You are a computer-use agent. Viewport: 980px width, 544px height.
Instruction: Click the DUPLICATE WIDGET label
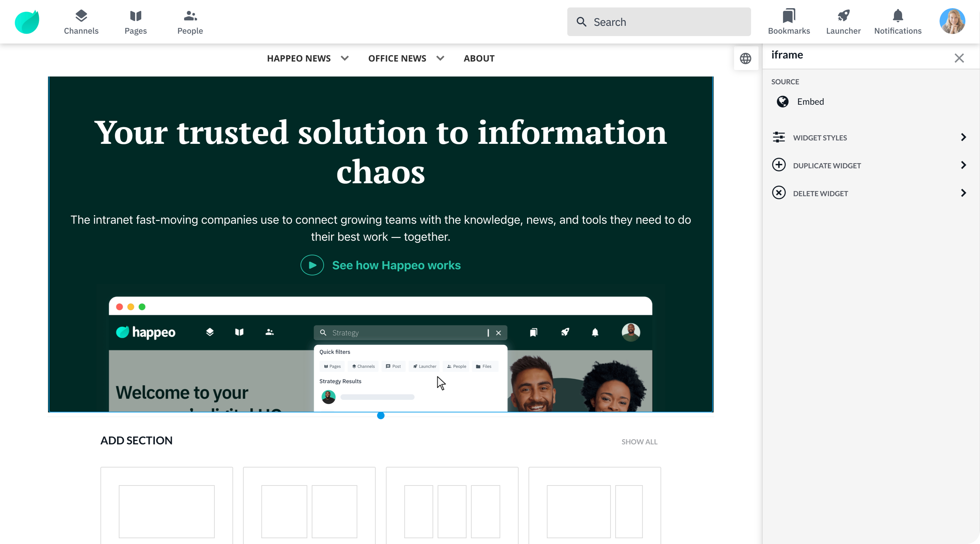pyautogui.click(x=827, y=165)
